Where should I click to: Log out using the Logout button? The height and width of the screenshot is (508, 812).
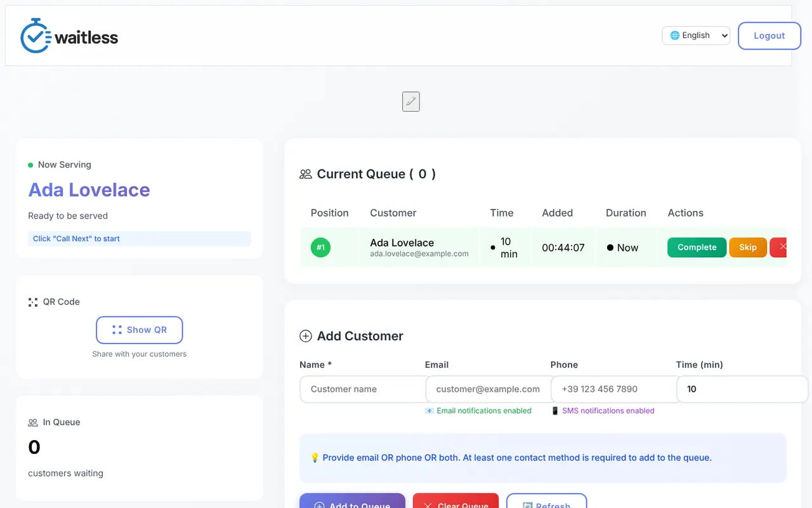(769, 36)
